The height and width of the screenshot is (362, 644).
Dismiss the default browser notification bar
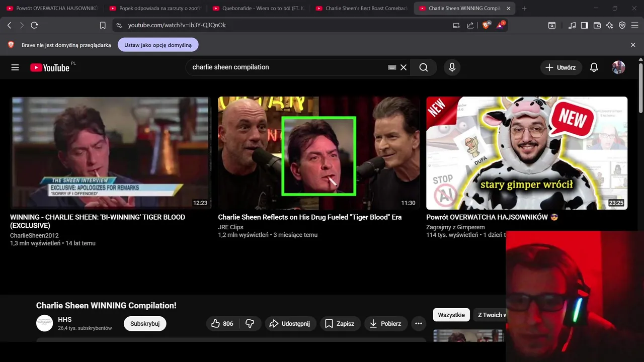click(x=633, y=45)
